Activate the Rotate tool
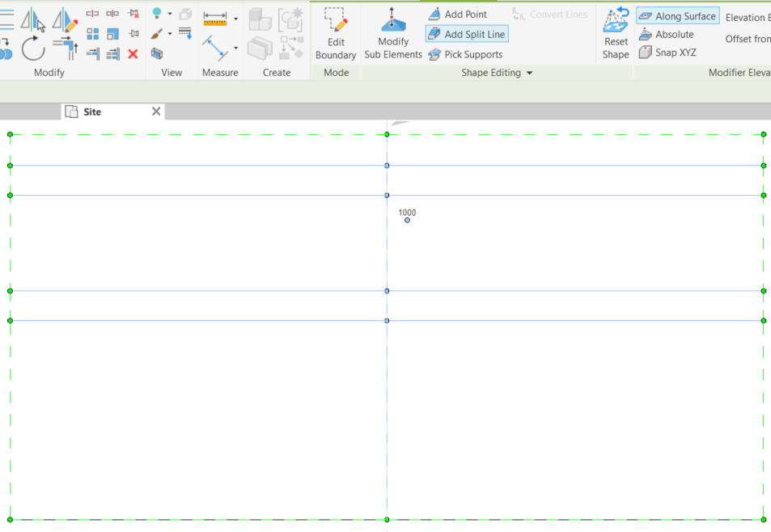 pos(33,49)
